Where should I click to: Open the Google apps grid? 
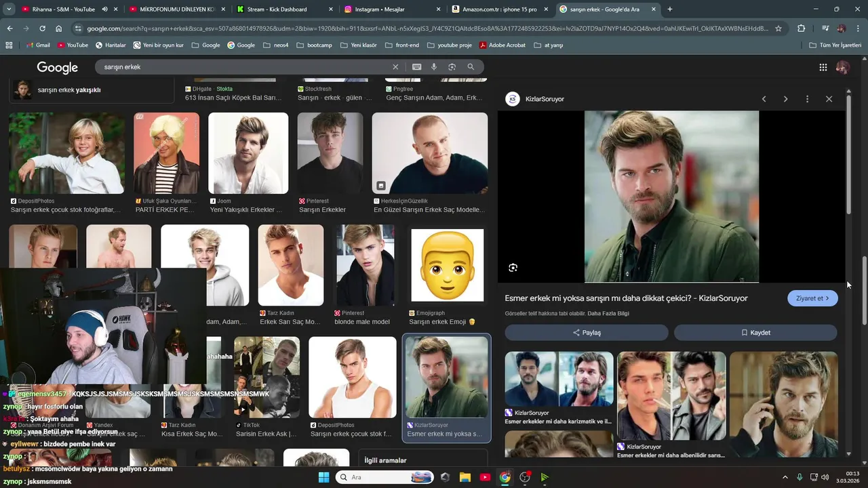[x=823, y=67]
